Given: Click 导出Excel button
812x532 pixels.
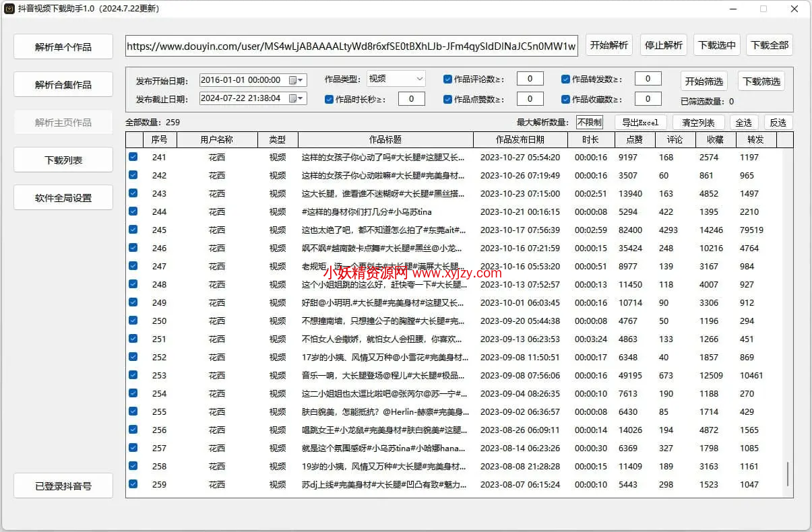Looking at the screenshot, I should (640, 123).
